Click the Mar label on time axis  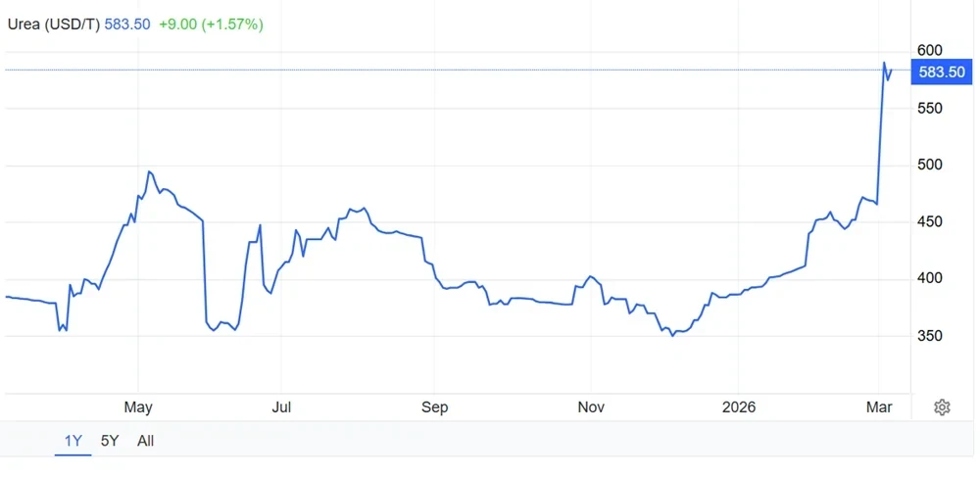pyautogui.click(x=879, y=407)
